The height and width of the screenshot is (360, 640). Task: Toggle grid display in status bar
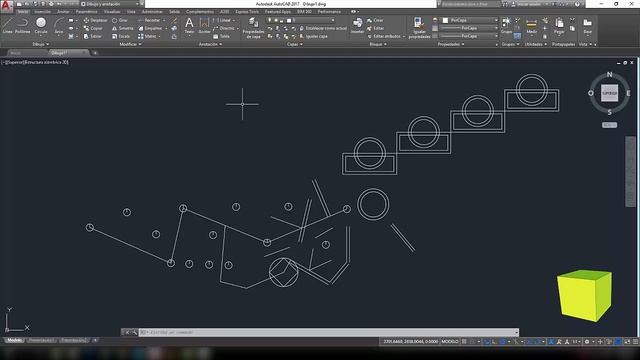[464, 342]
